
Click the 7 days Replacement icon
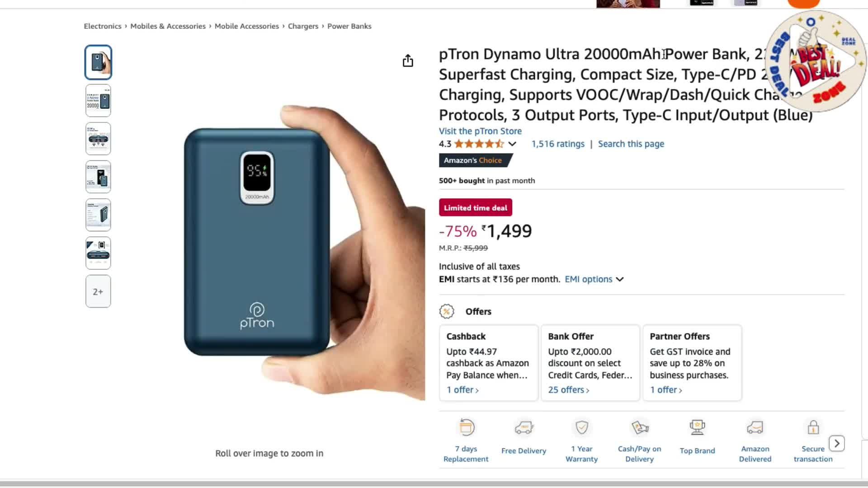(466, 427)
